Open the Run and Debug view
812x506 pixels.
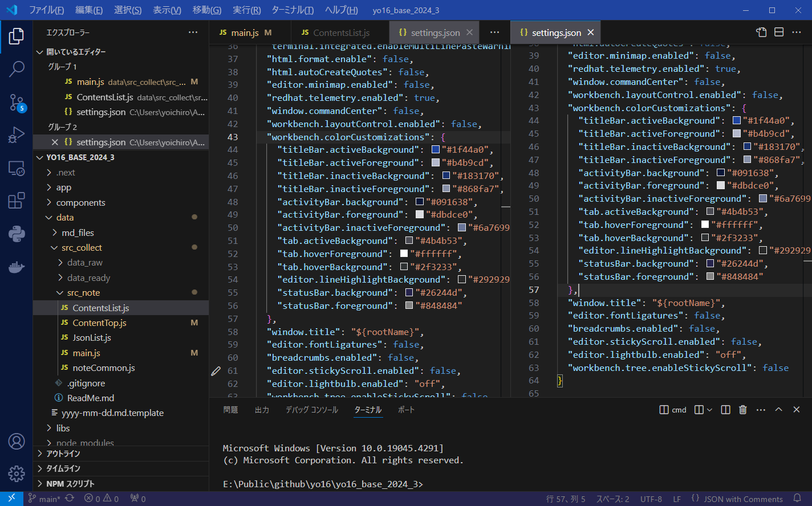pyautogui.click(x=17, y=136)
